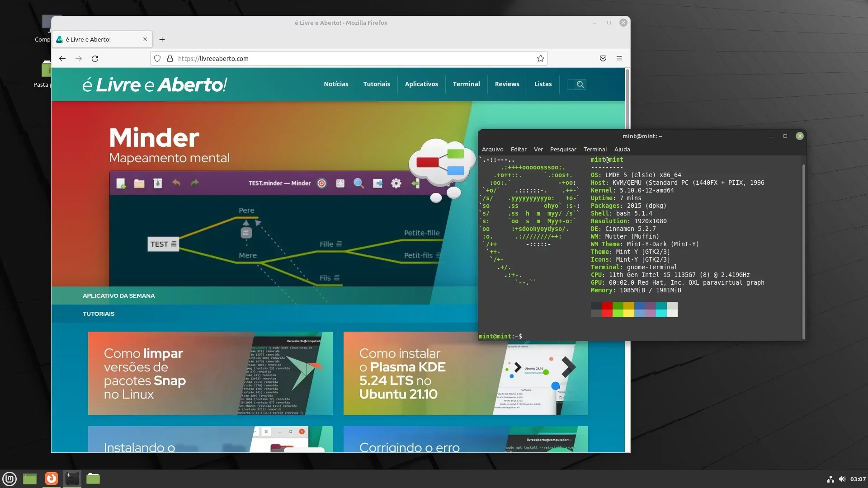Minimize the Firefox window

(594, 23)
